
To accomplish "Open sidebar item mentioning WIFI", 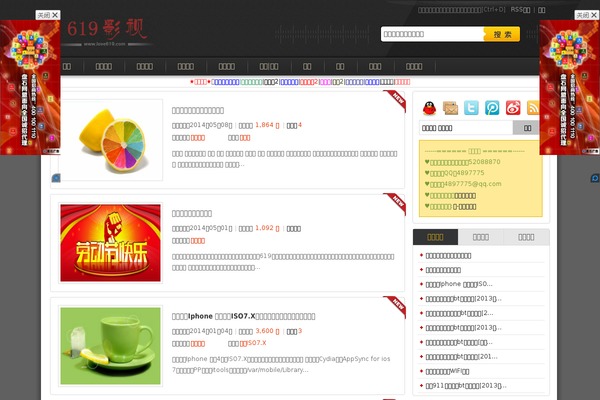I will click(x=447, y=371).
